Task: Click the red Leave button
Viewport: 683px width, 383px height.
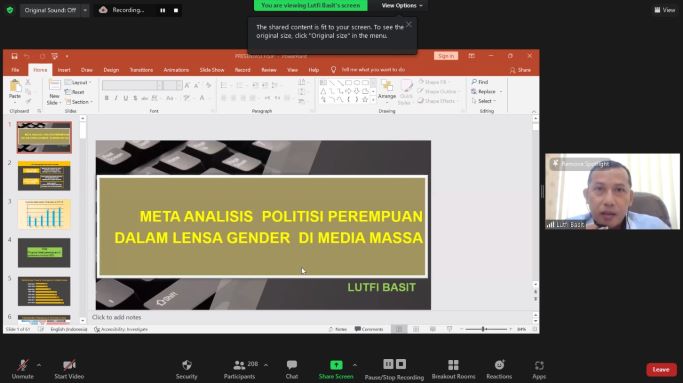Action: [661, 369]
